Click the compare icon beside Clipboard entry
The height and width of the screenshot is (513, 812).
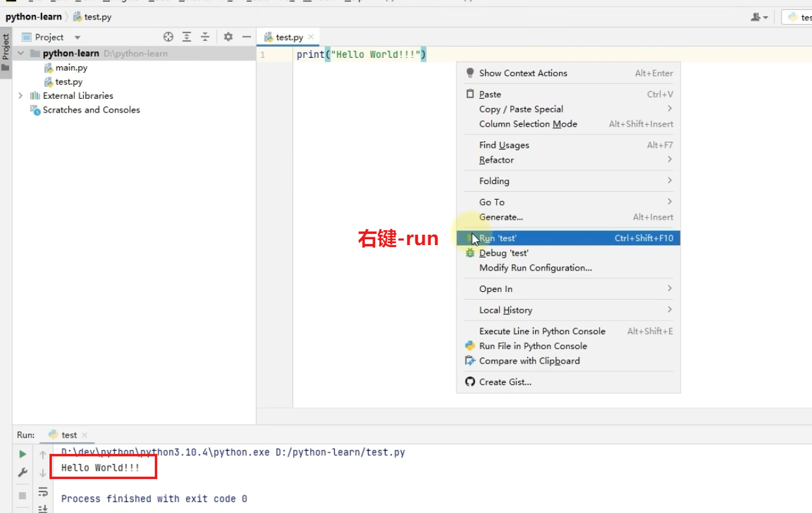tap(470, 361)
